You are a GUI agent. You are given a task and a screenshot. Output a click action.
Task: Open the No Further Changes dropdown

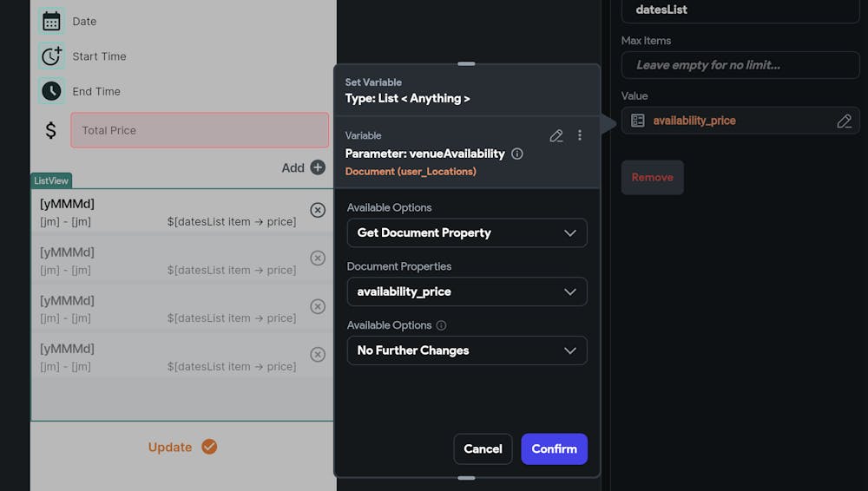point(467,350)
